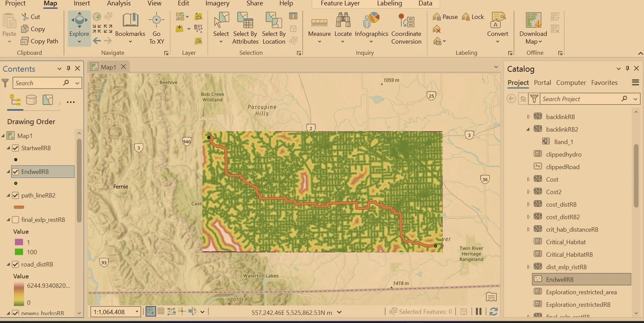Click the Cut button
The image size is (644, 323).
[x=31, y=17]
